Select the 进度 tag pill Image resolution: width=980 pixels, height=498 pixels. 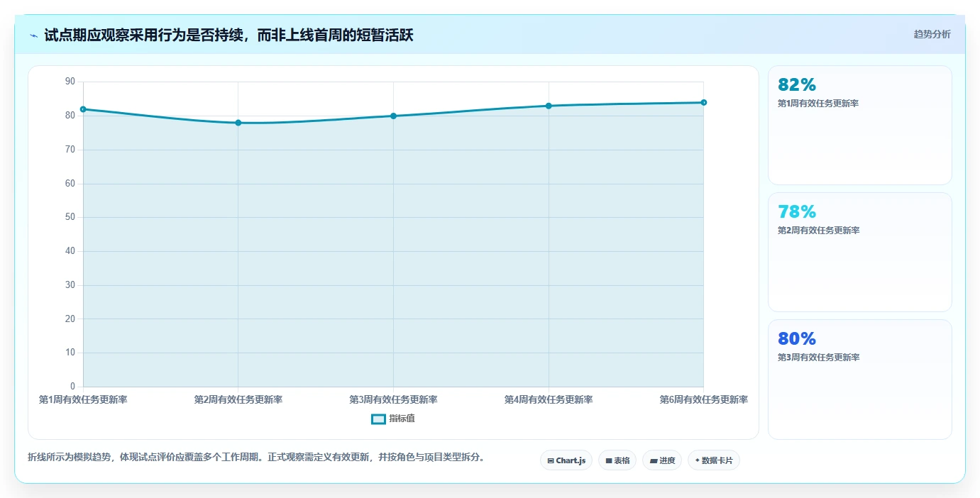pos(662,460)
